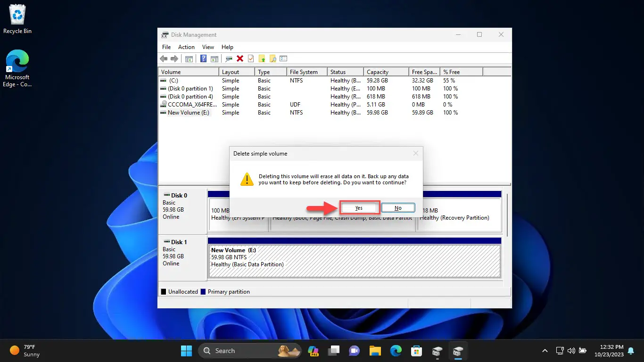
Task: Click the black Unallocated legend swatch
Action: click(x=164, y=292)
